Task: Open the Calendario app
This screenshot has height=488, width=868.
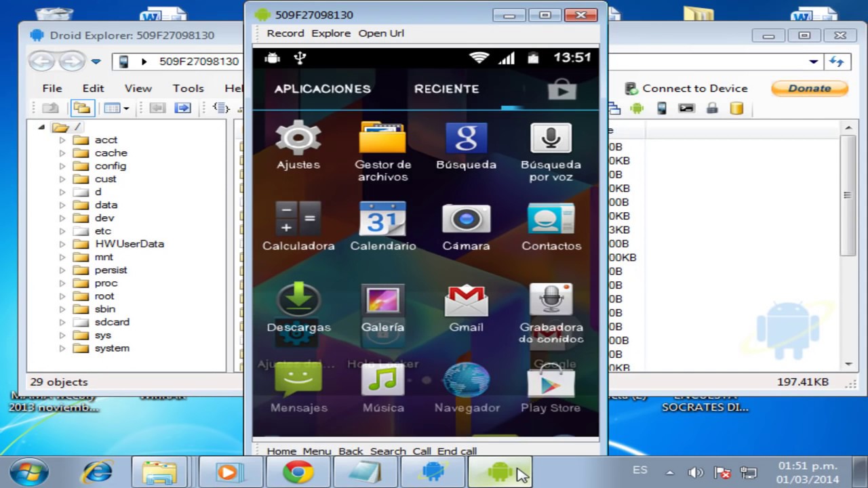Action: [382, 226]
